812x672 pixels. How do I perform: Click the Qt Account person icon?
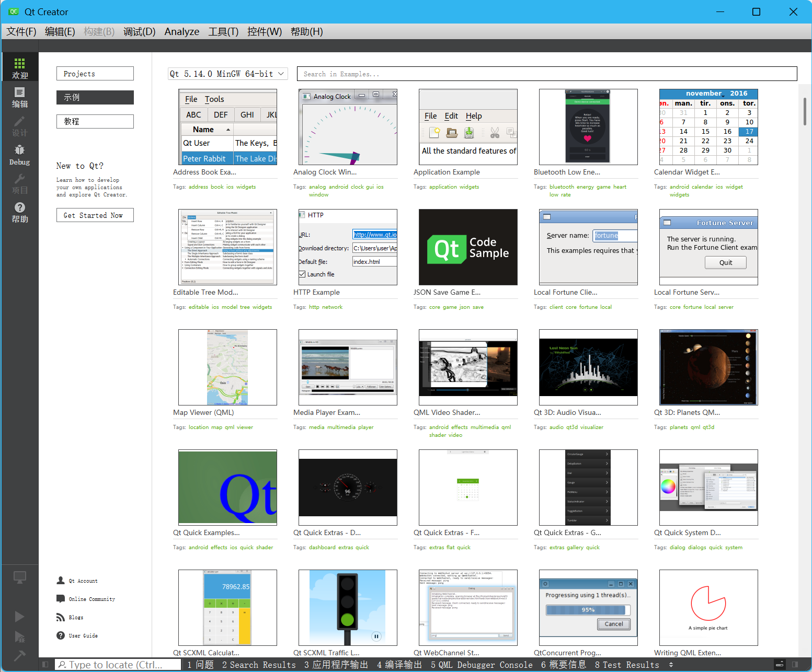pos(61,581)
